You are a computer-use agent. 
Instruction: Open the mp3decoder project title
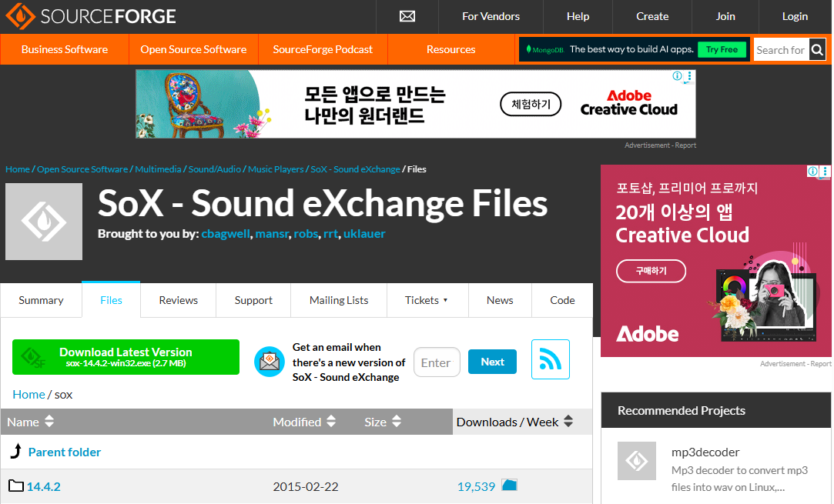click(x=705, y=452)
